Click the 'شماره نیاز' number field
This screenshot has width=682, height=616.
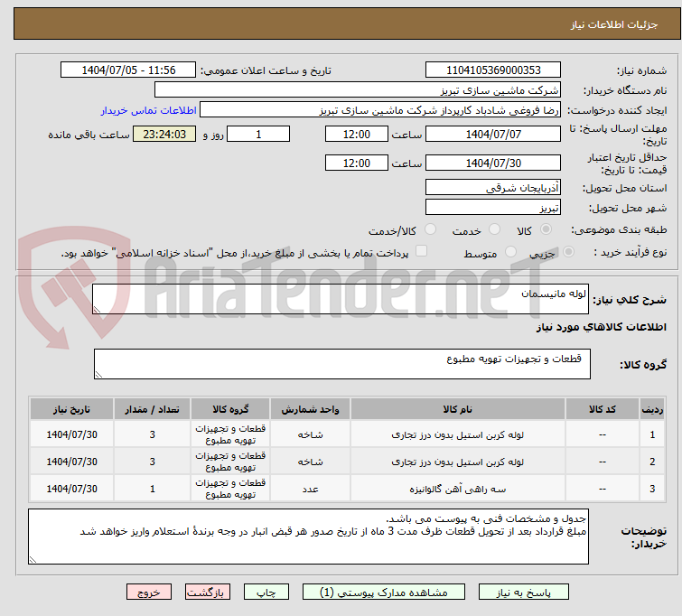(x=493, y=70)
